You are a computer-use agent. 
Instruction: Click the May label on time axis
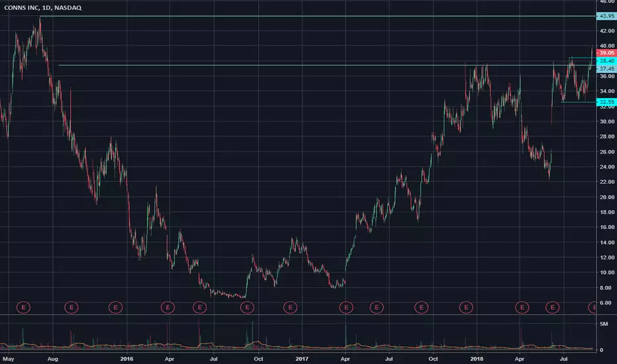click(8, 359)
